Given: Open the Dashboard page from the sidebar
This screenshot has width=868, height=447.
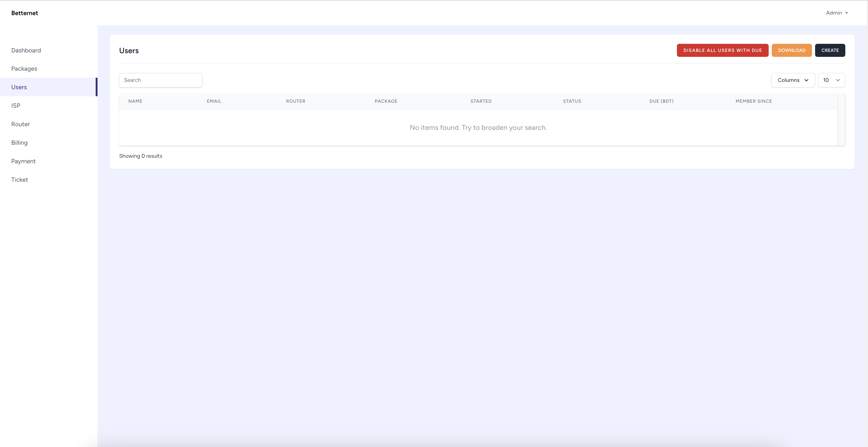Looking at the screenshot, I should click(x=26, y=50).
